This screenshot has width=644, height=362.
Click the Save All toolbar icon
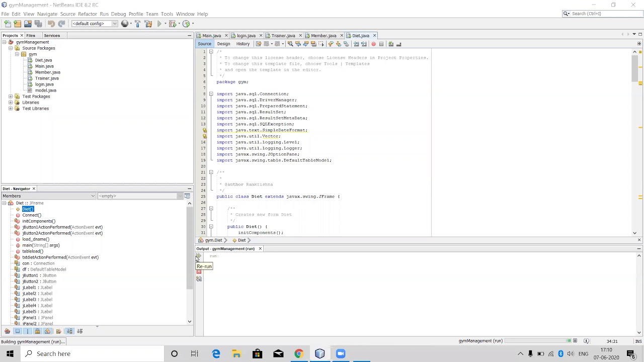[38, 24]
